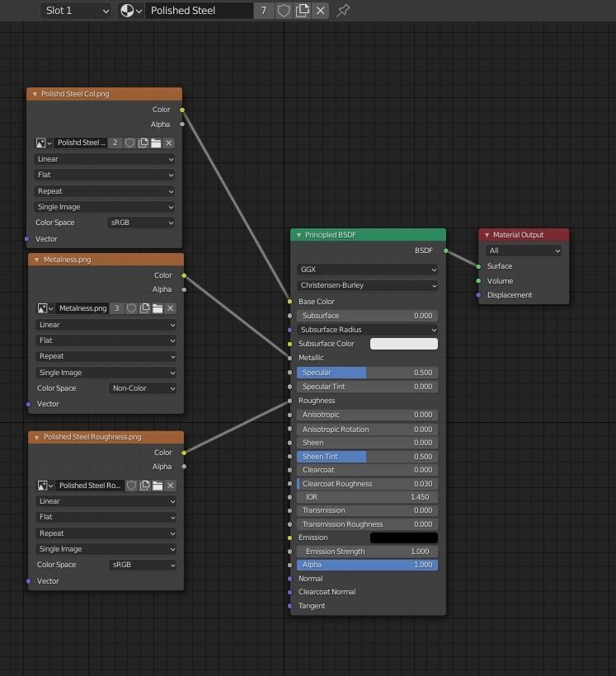
Task: Click the Emission Strength field
Action: [368, 552]
